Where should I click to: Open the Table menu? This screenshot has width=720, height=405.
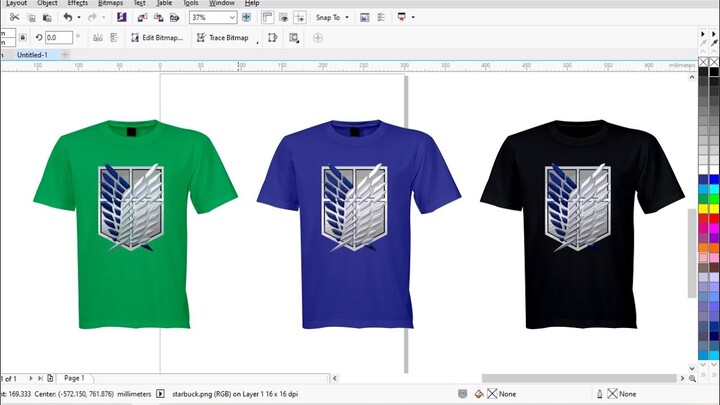[164, 3]
